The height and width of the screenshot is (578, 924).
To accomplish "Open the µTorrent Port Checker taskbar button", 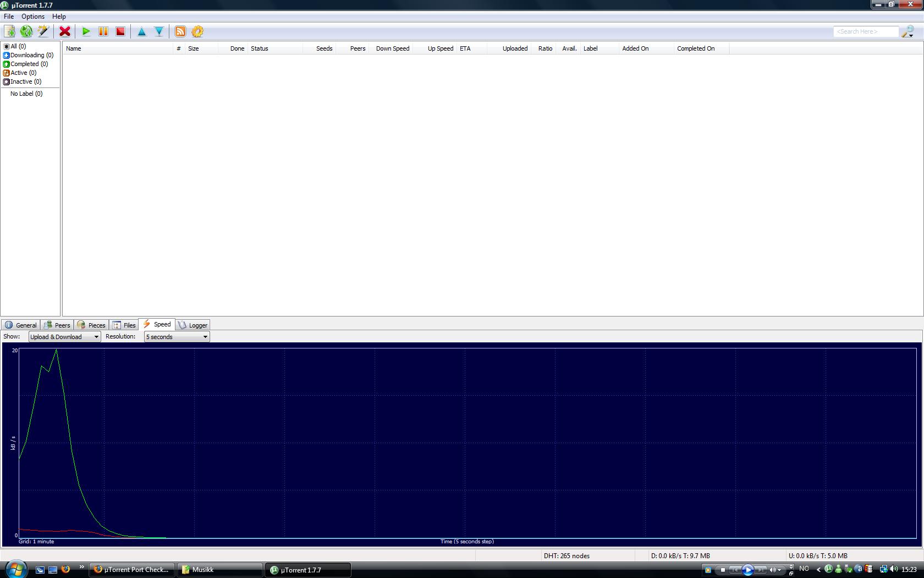I will tap(132, 570).
